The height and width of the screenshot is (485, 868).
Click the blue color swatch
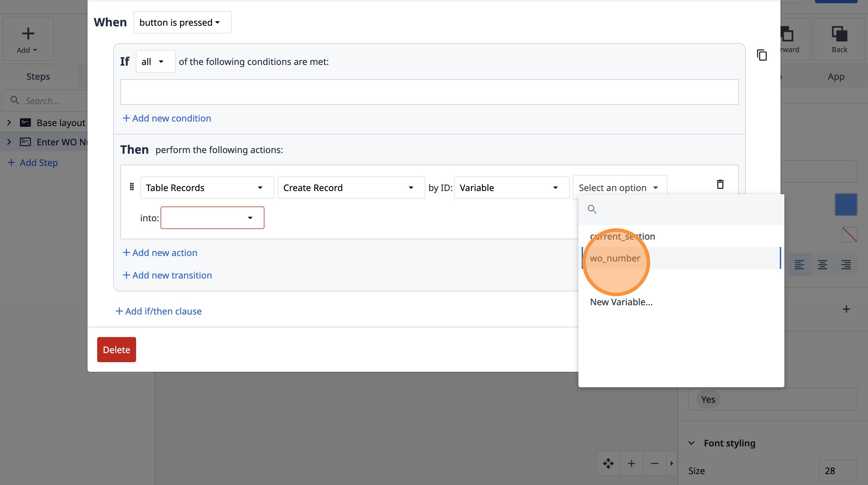coord(846,205)
